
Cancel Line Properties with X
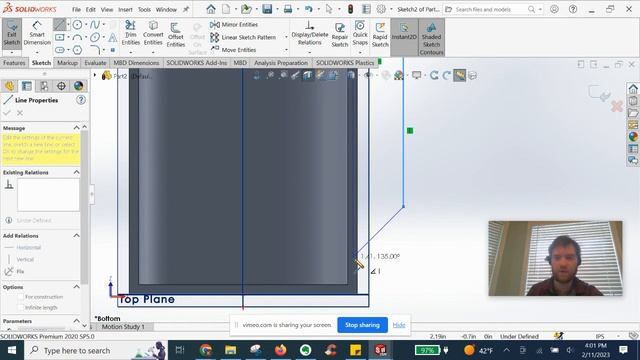[20, 113]
